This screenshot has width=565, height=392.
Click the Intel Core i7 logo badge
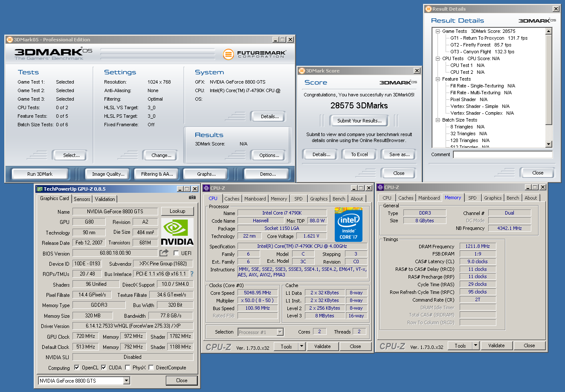click(x=348, y=224)
